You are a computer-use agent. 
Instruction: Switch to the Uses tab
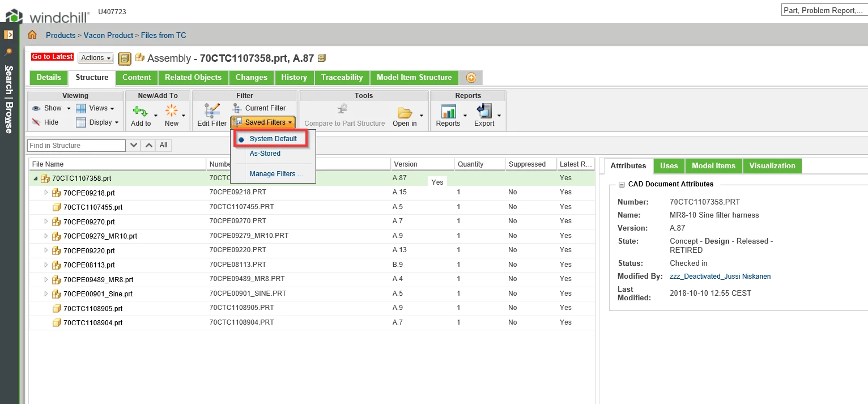(x=669, y=166)
